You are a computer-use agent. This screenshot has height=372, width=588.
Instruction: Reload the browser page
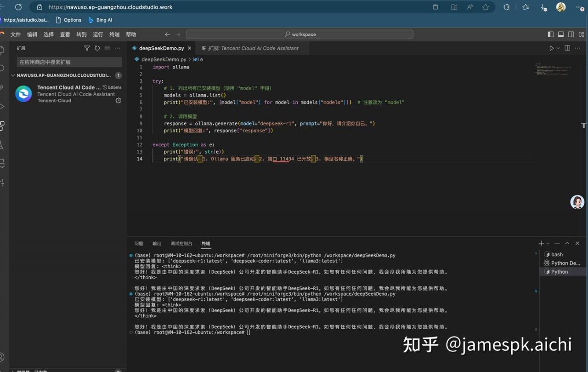[x=18, y=7]
